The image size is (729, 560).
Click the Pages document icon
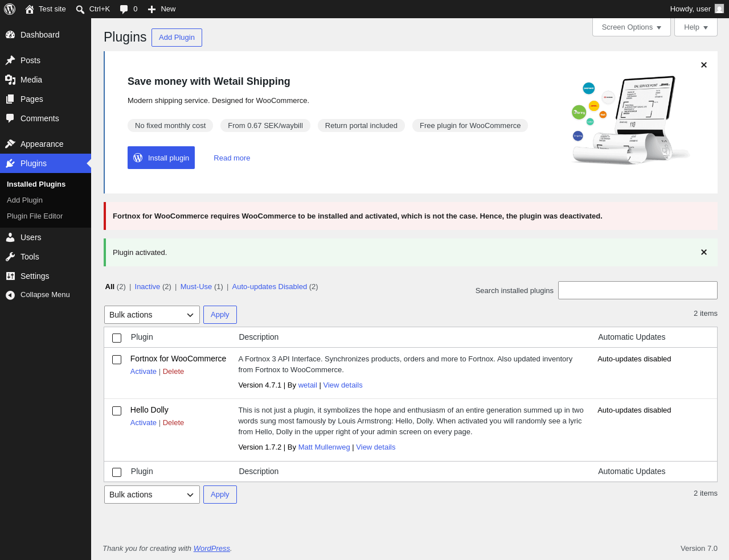point(10,99)
